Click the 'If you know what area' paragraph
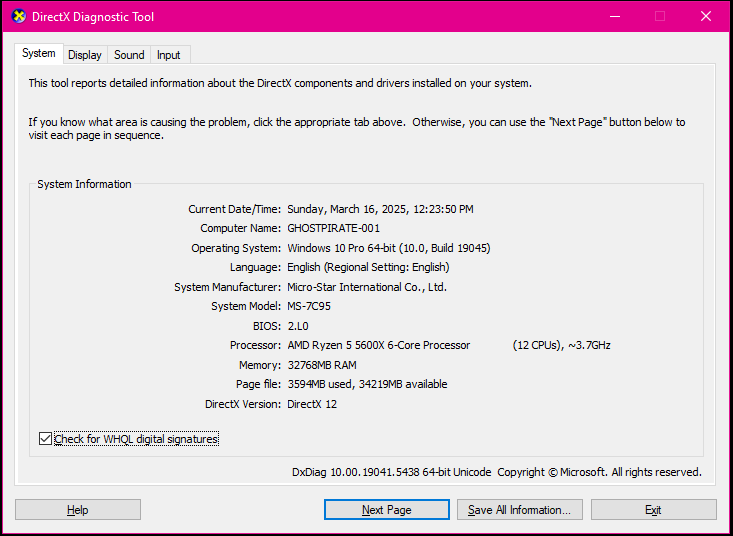The width and height of the screenshot is (733, 536). coord(357,129)
